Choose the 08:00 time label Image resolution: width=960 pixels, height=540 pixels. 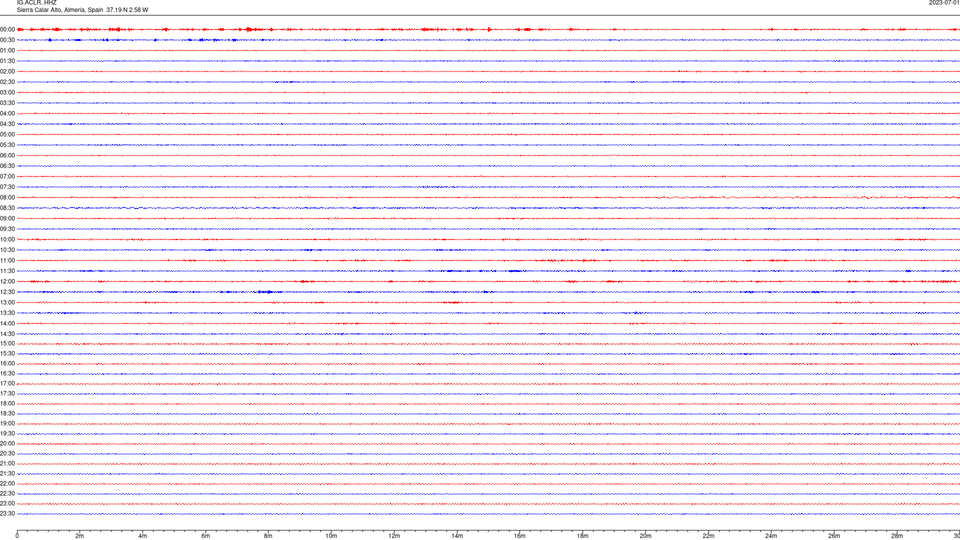[x=7, y=198]
